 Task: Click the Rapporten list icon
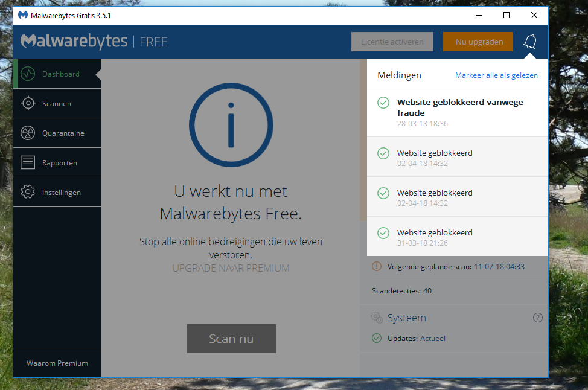[28, 162]
